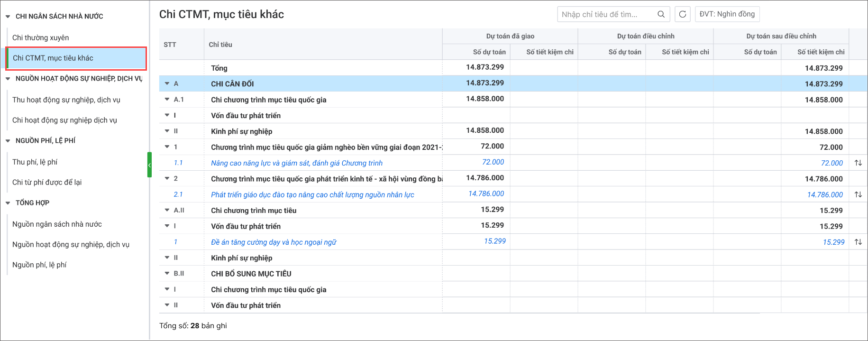The width and height of the screenshot is (868, 341).
Task: Open link Nâng cao năng lực và giám sát
Action: [x=296, y=163]
